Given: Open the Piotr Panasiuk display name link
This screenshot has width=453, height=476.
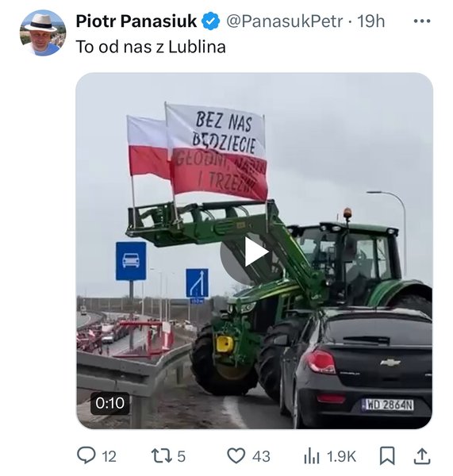Looking at the screenshot, I should (x=136, y=21).
